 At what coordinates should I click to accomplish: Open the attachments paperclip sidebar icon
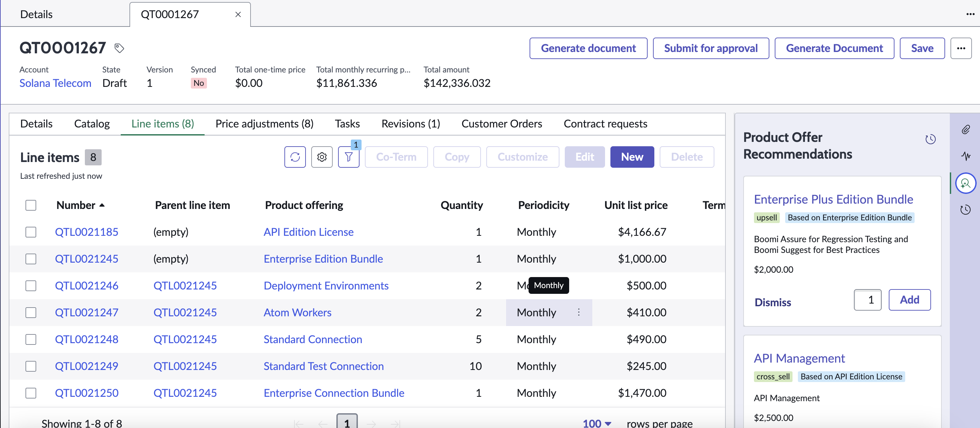click(x=966, y=130)
